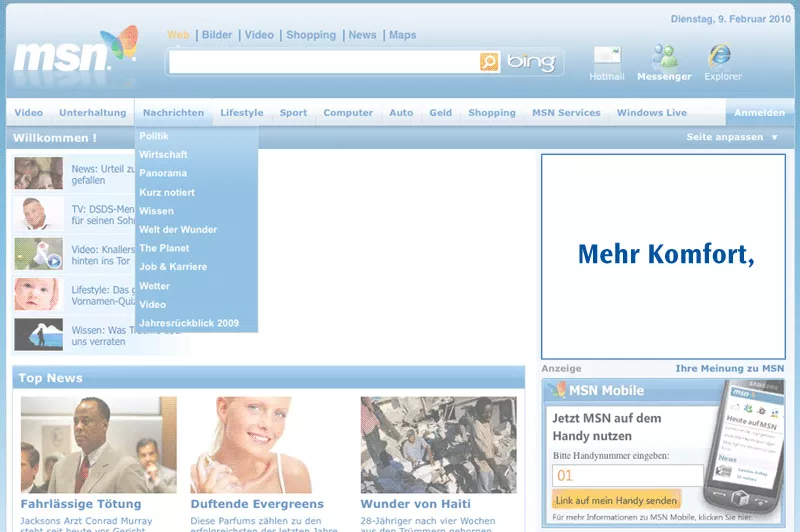Click the Anmelden sign-in button
The width and height of the screenshot is (800, 532).
[759, 112]
